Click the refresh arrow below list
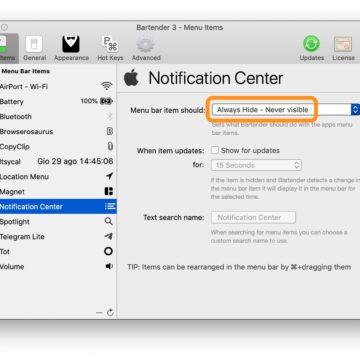This screenshot has width=360, height=360. [110, 313]
